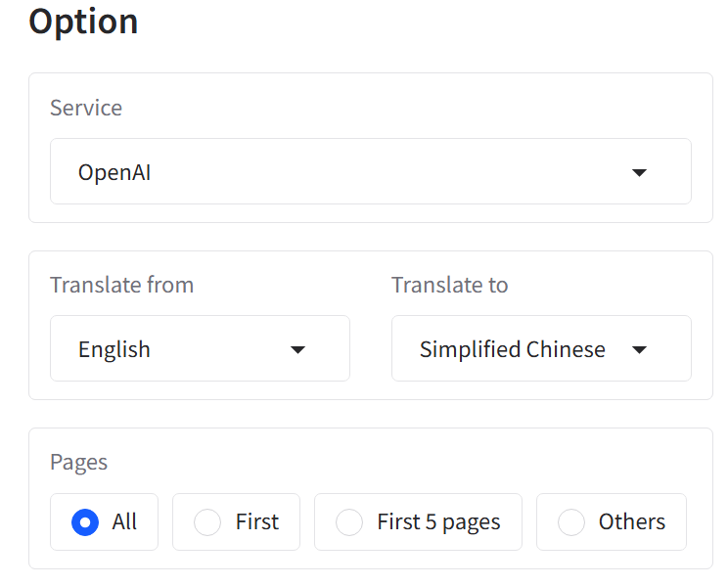Click the "All" option label text
728x586 pixels.
click(124, 522)
